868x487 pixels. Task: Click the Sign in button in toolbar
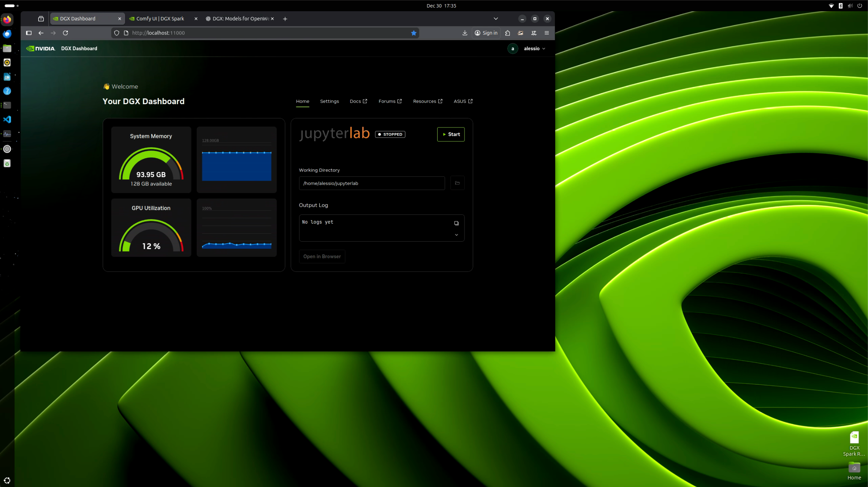[486, 33]
